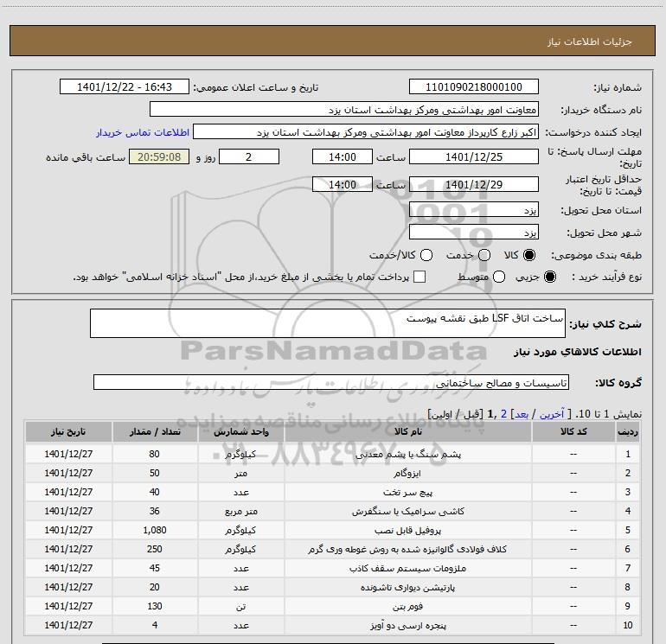
Task: Click the quantity 130 cell
Action: [x=155, y=606]
